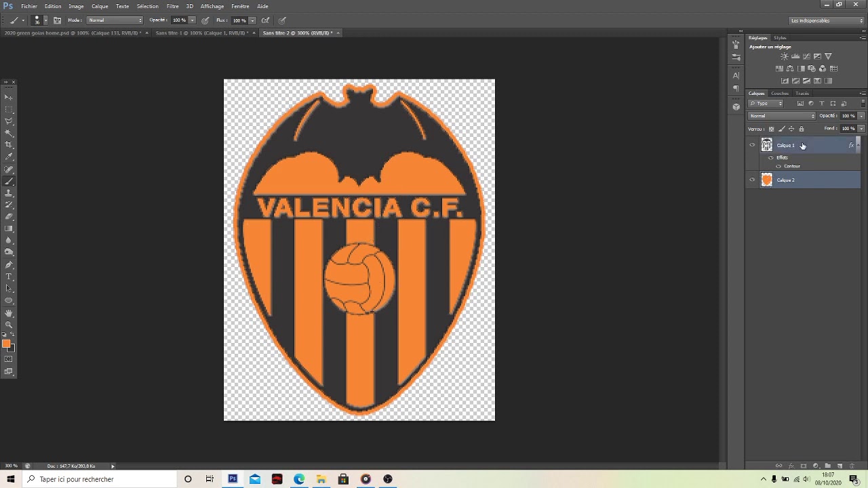Open the layer blend mode dropdown
Screen dimensions: 868x488
pyautogui.click(x=782, y=116)
